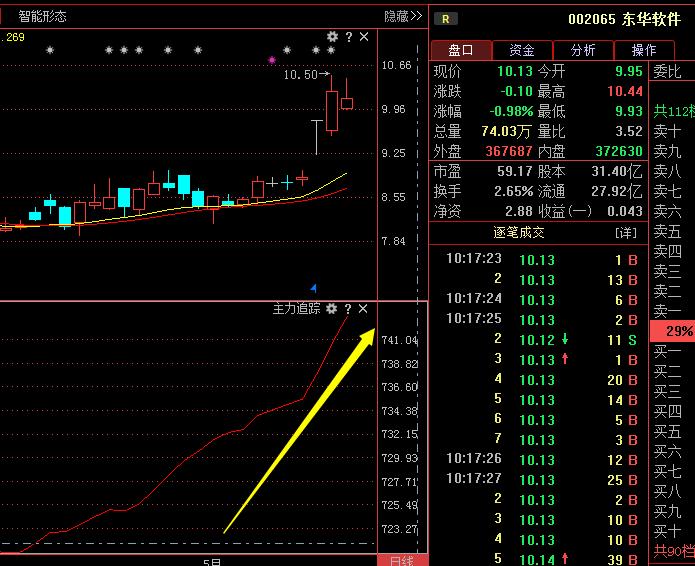
Task: Click the 卖十 order book row
Action: pos(672,131)
